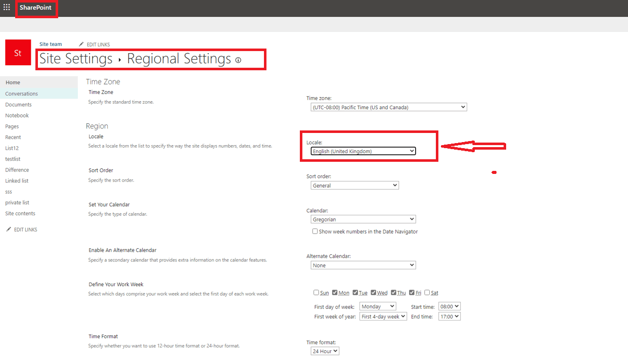Open the Linked list link
Screen dimensions: 628x364
(x=17, y=180)
